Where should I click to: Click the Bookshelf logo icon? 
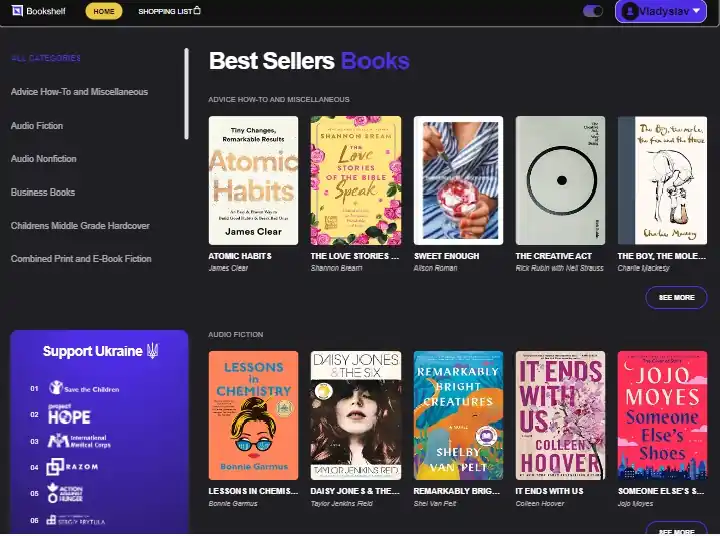[17, 11]
